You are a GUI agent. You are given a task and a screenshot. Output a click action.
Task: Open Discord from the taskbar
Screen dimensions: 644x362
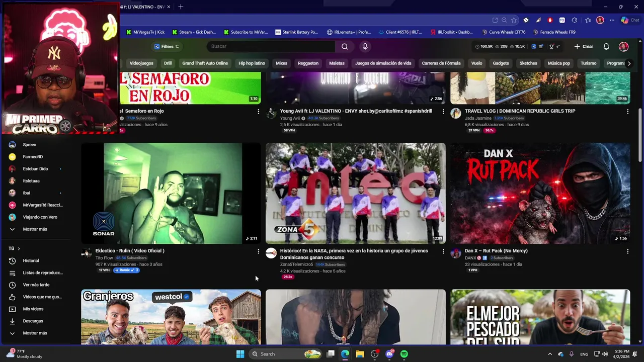click(x=389, y=354)
